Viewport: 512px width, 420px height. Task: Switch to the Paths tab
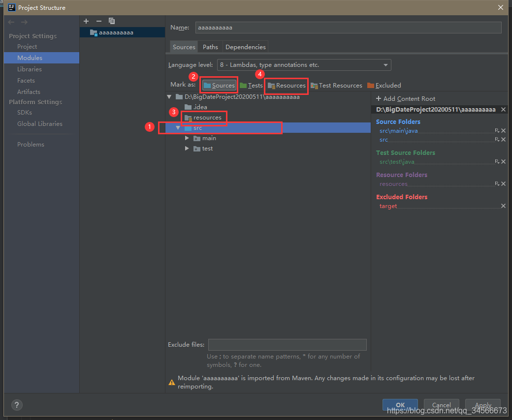click(210, 47)
